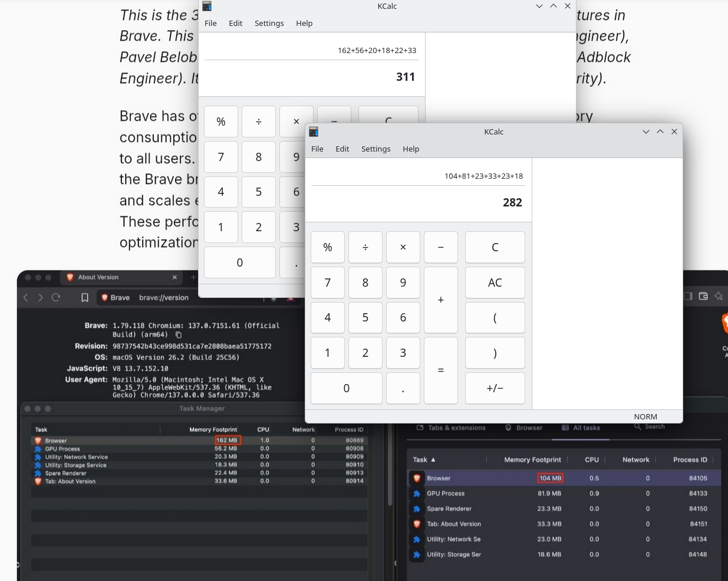Image resolution: width=728 pixels, height=581 pixels.
Task: Click digit 8 in the back KCalc window
Action: (x=259, y=157)
